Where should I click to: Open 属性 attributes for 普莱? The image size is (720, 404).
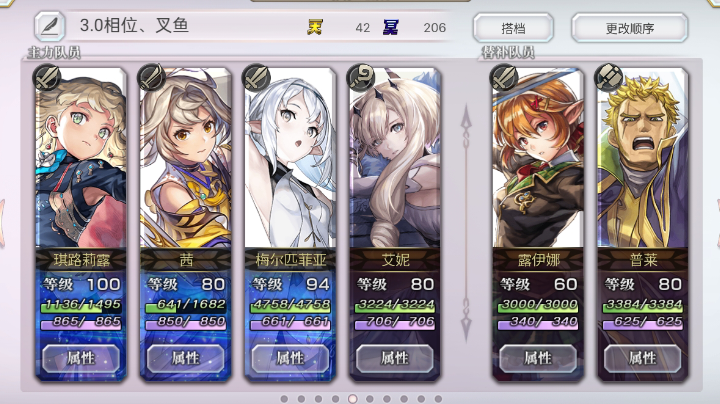click(642, 358)
